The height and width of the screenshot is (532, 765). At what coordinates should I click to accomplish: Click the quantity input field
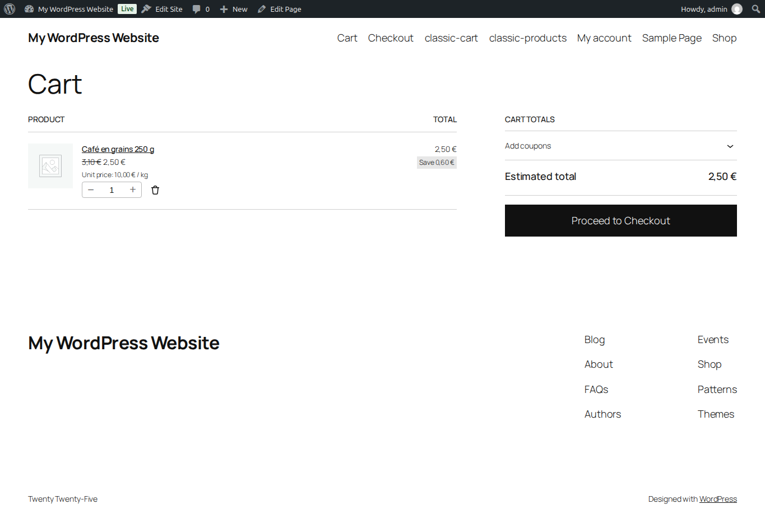[112, 190]
